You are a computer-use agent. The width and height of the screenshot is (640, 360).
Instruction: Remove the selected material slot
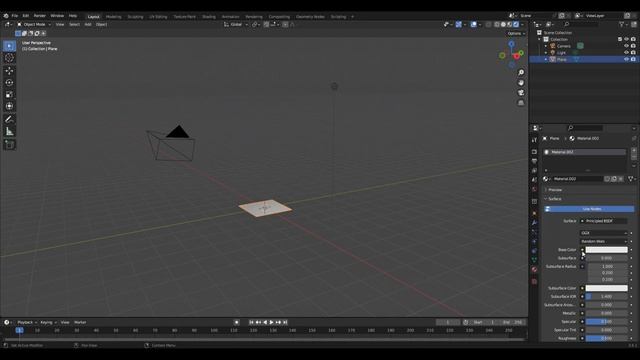pos(634,157)
